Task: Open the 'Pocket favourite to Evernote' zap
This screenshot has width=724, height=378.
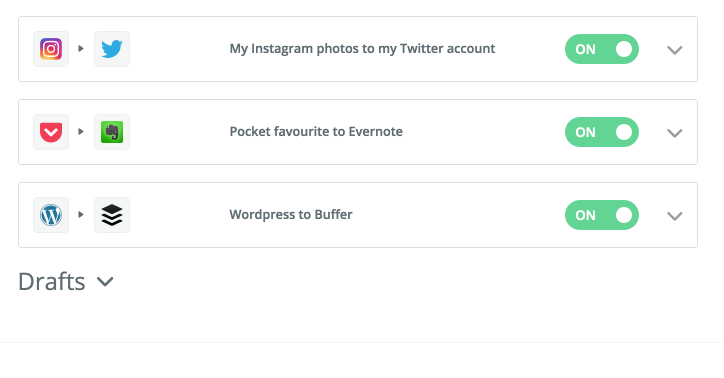Action: tap(316, 132)
